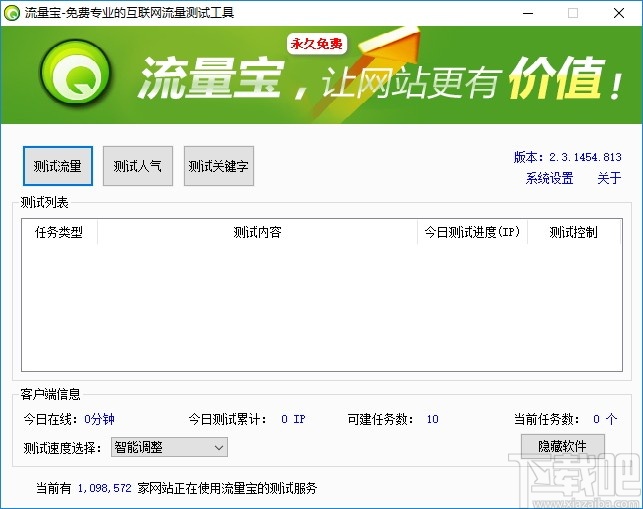Expand the 测试速度选择 dropdown
Viewport: 643px width, 509px height.
pos(169,447)
